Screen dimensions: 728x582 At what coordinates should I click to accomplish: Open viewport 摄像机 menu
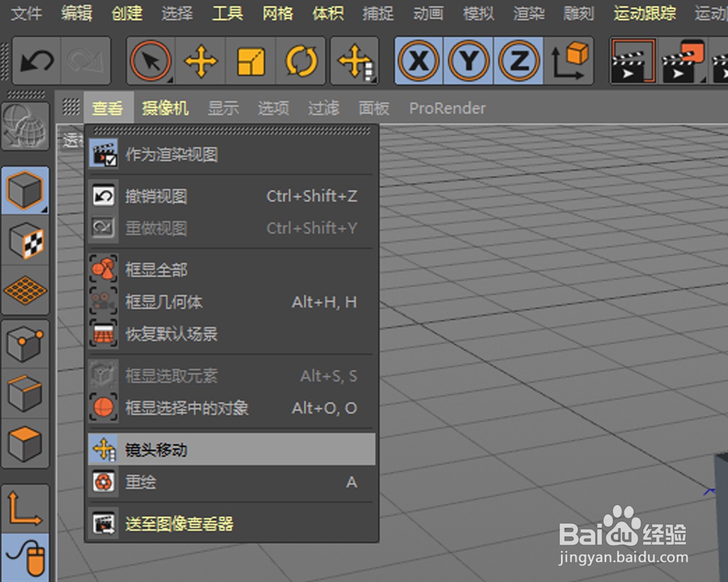point(165,108)
